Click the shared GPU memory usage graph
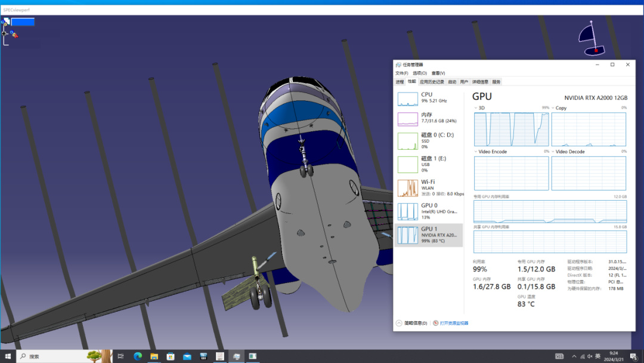 point(550,242)
